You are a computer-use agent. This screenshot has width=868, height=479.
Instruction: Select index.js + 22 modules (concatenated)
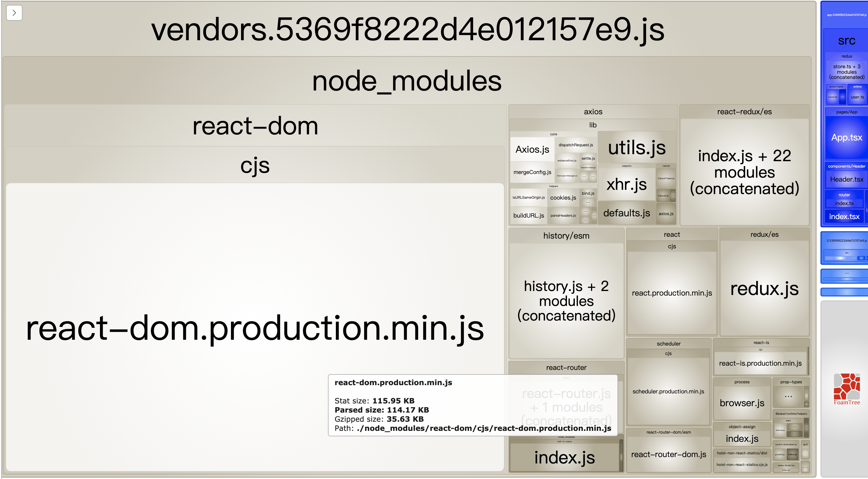click(744, 172)
